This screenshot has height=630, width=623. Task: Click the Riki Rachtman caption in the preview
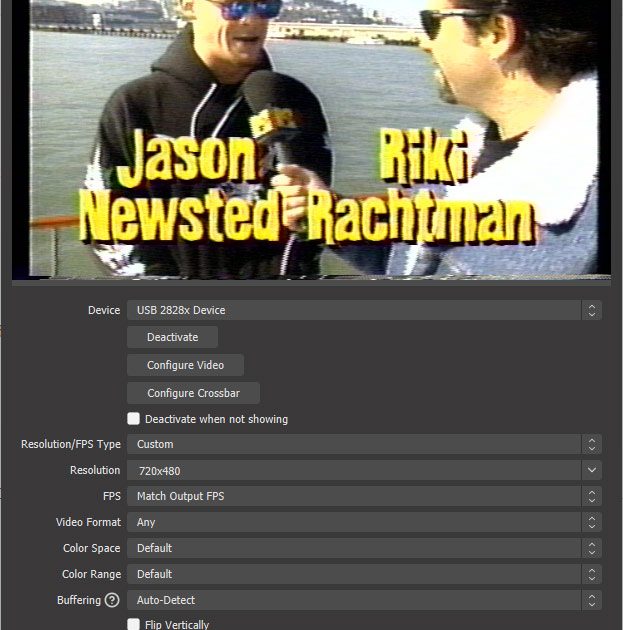[x=420, y=190]
